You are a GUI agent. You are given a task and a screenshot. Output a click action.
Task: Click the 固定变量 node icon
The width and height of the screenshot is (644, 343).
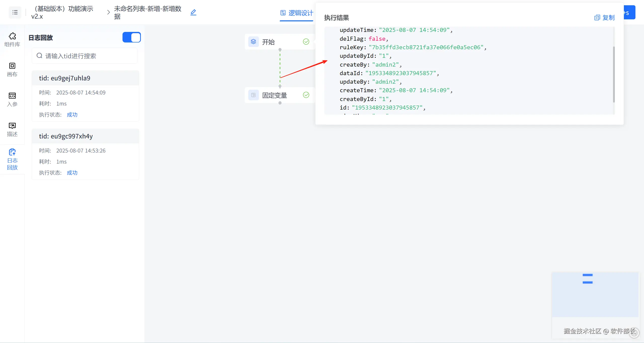coord(253,95)
